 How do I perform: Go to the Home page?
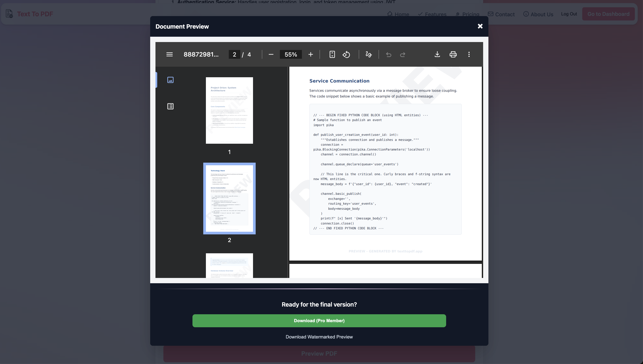pyautogui.click(x=398, y=14)
